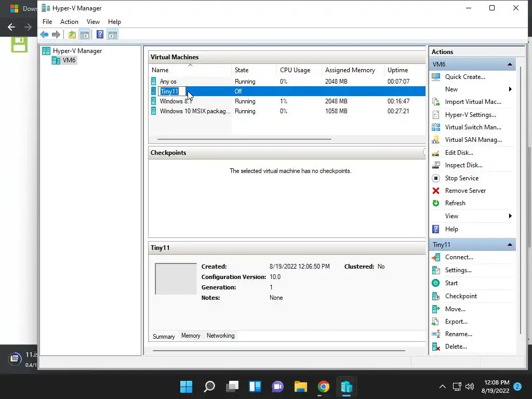
Task: Click the red Remove Server icon
Action: (436, 191)
